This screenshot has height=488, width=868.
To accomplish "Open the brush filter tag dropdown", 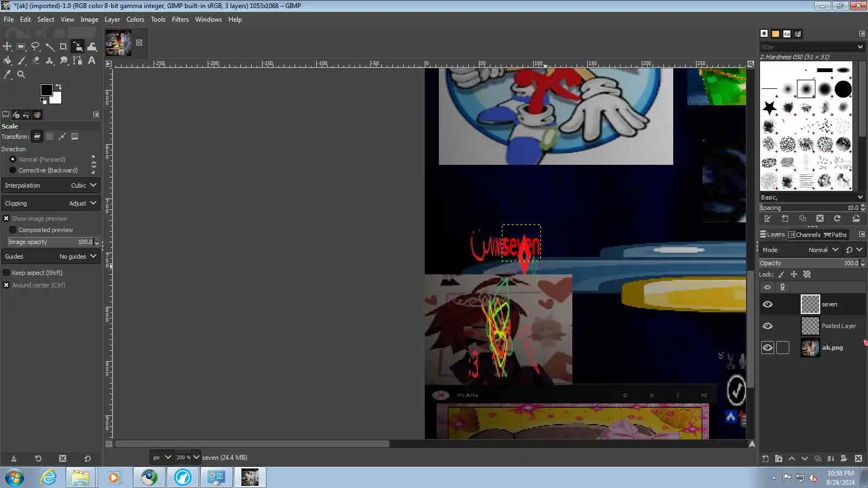I will [860, 47].
